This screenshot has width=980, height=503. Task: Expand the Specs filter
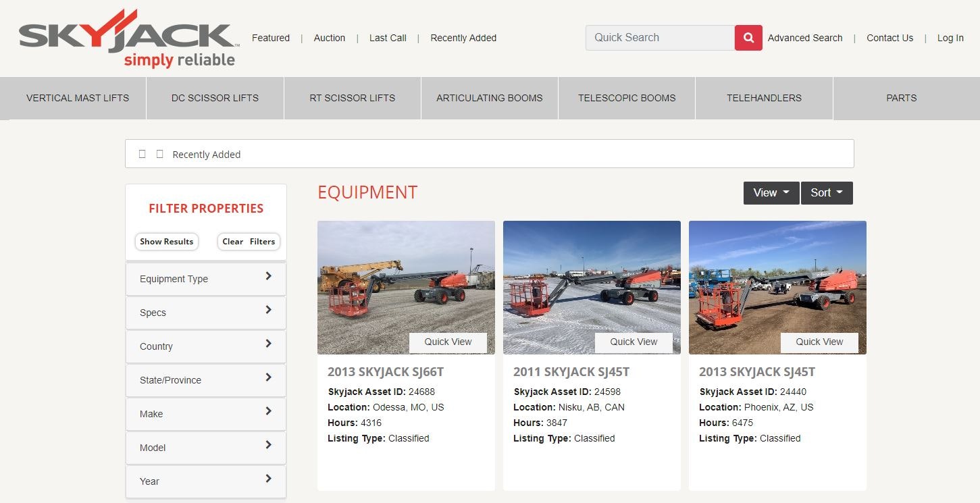pyautogui.click(x=205, y=312)
